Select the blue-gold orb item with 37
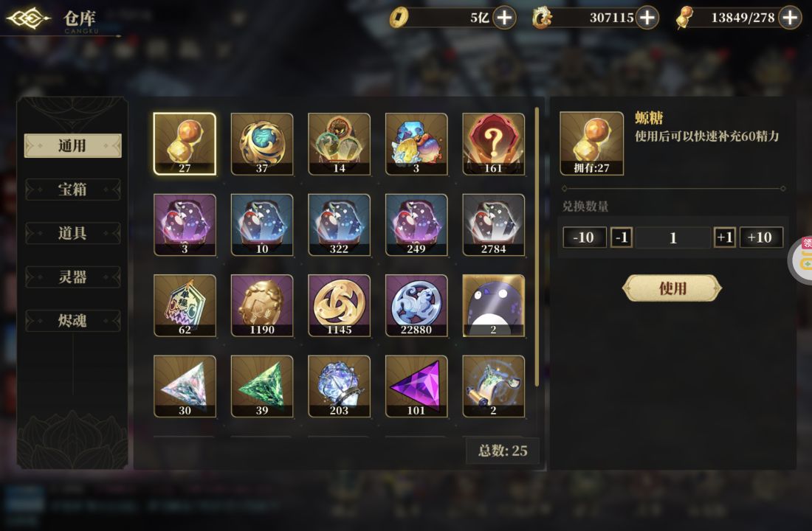 [261, 144]
